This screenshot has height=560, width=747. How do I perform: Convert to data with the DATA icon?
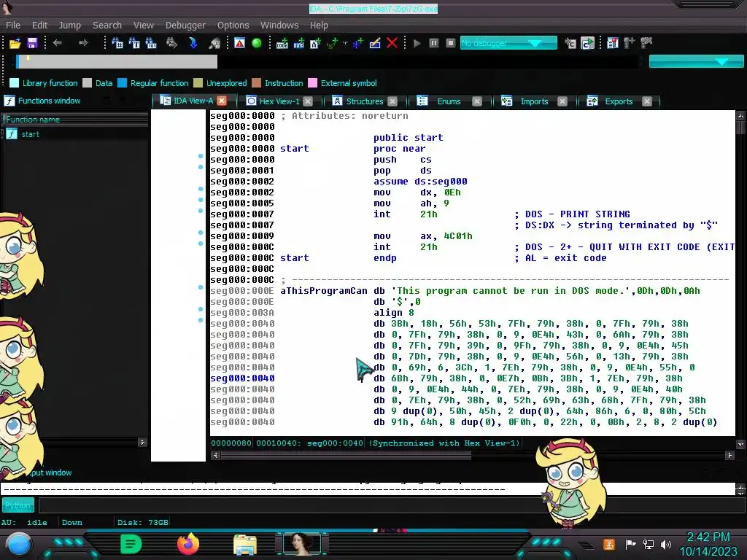point(298,43)
